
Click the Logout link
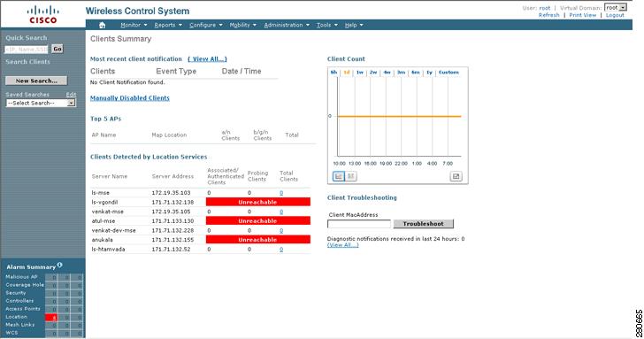(x=615, y=15)
